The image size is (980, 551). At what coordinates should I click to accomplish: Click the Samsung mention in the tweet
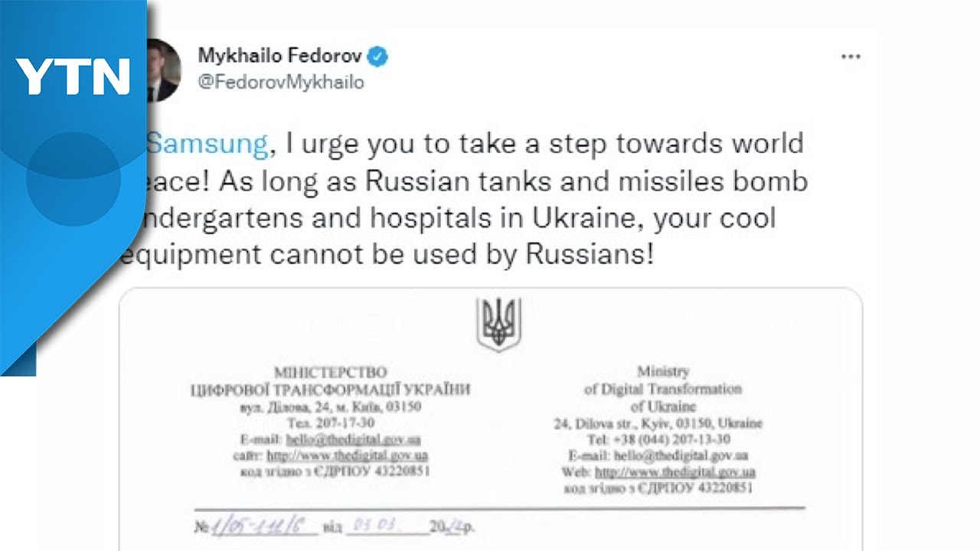click(x=207, y=144)
